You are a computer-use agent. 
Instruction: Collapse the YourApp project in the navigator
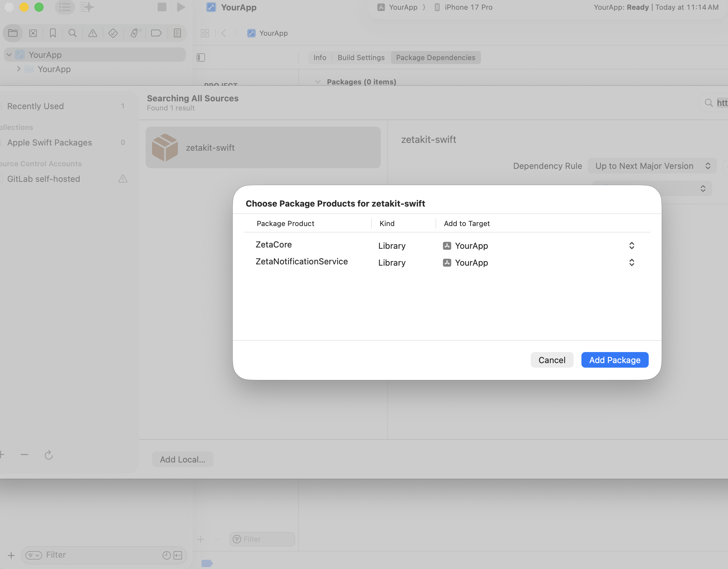point(9,54)
